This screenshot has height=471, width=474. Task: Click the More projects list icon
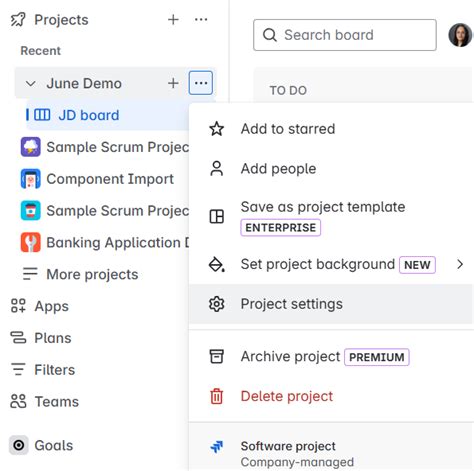30,274
